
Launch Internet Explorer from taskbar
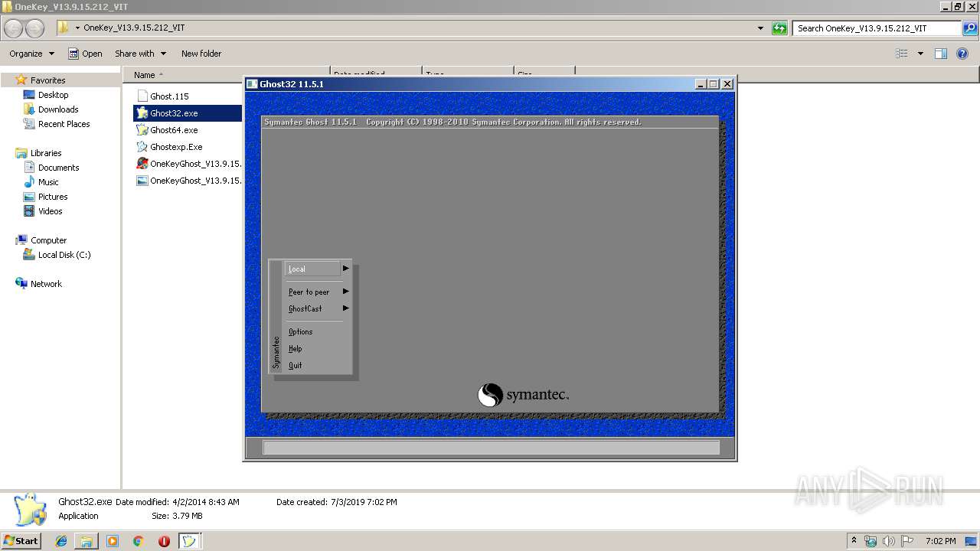pyautogui.click(x=61, y=541)
